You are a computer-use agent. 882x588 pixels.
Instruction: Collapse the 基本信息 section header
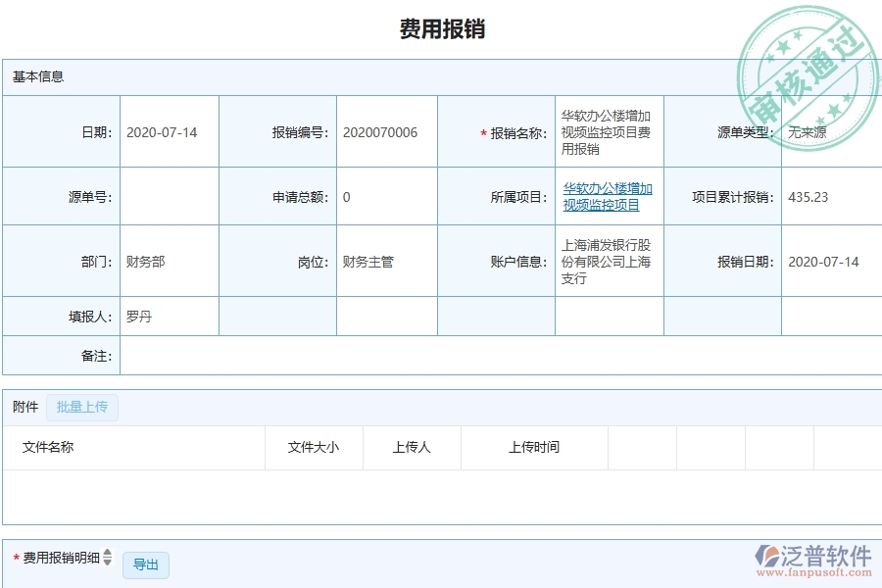37,76
